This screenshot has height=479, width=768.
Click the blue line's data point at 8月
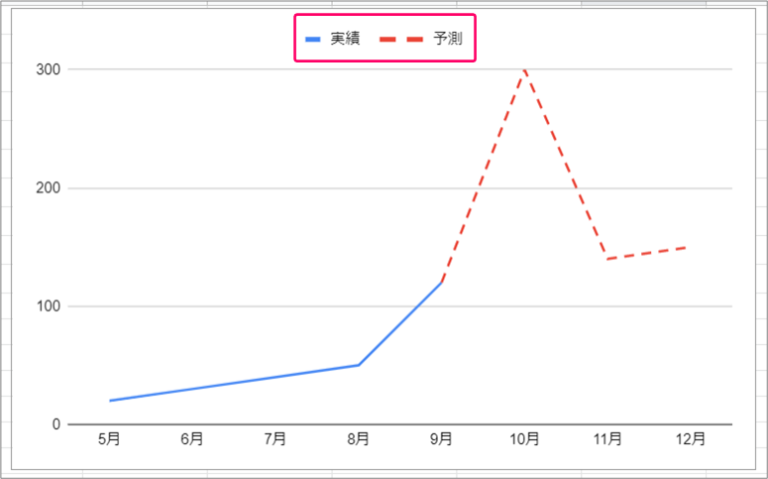point(359,365)
